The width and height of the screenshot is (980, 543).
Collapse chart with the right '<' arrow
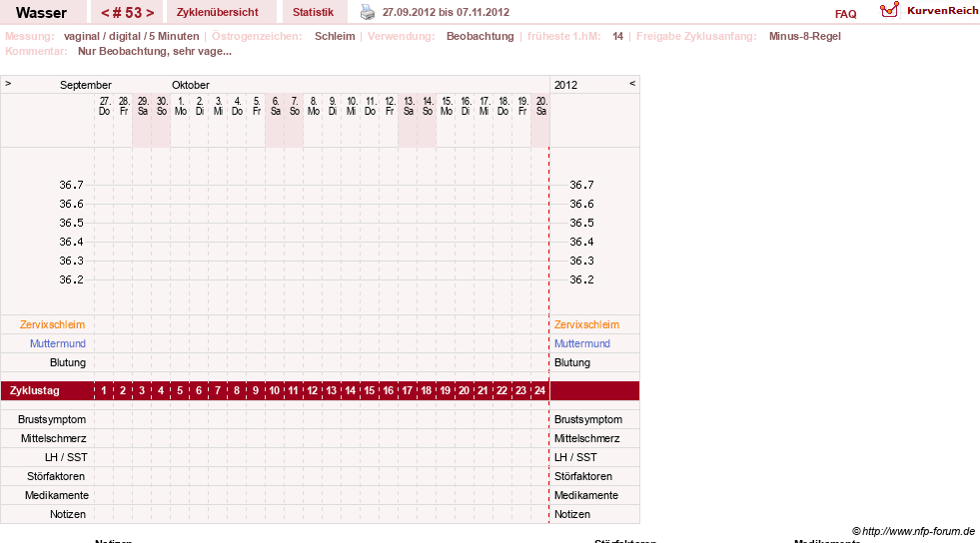pos(632,83)
